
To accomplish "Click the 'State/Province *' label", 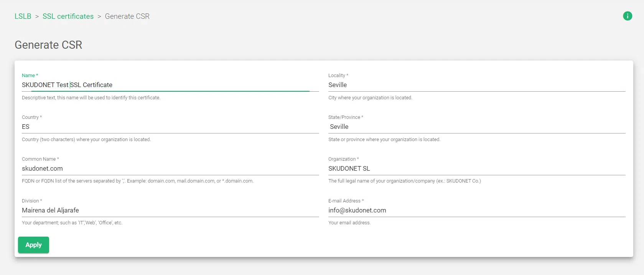I will [x=346, y=117].
